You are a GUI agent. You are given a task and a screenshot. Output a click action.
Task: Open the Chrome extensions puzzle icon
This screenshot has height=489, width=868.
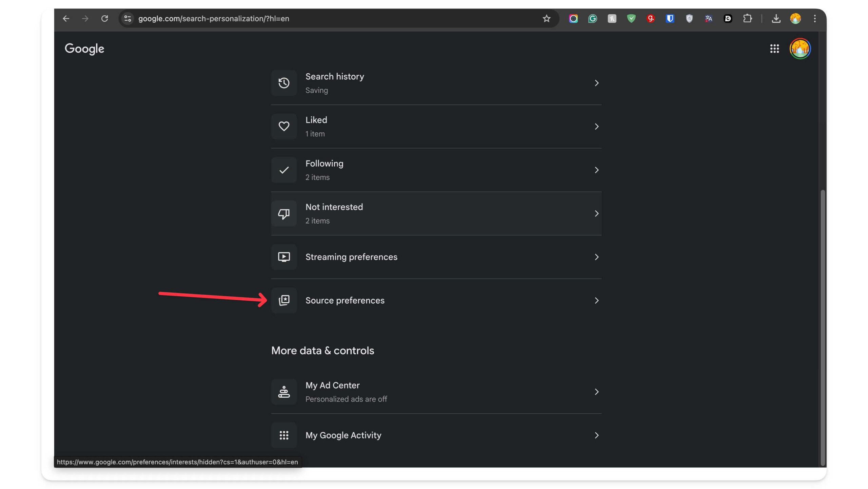pyautogui.click(x=747, y=18)
